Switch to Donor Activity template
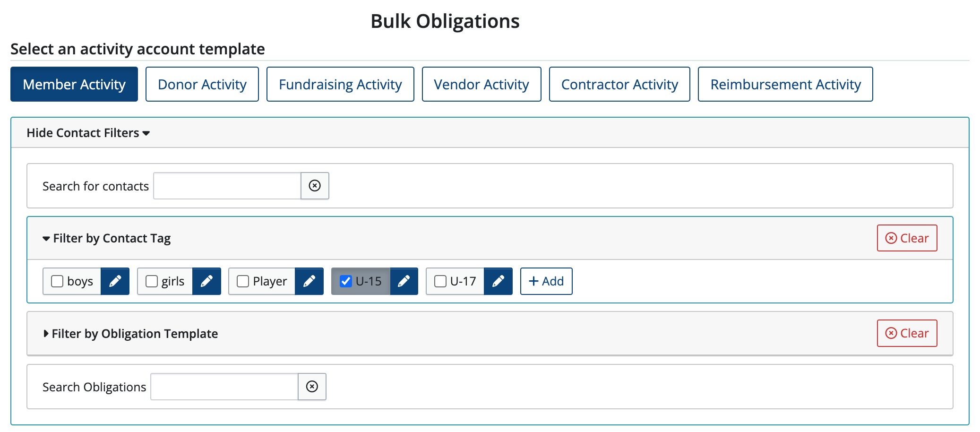 (202, 84)
